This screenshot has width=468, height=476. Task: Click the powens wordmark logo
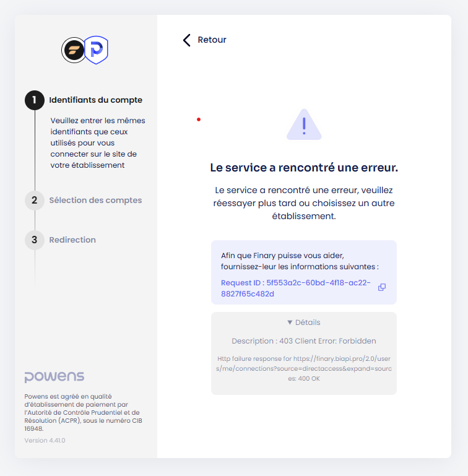pos(54,377)
